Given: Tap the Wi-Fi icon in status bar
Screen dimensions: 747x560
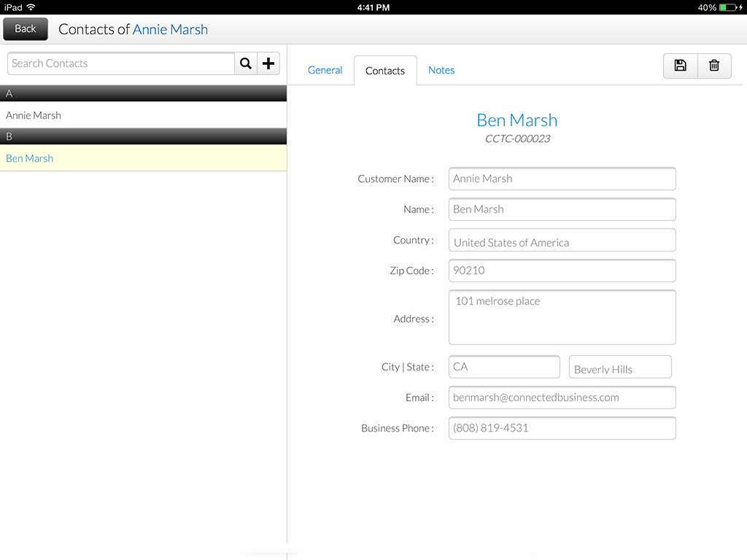Looking at the screenshot, I should coord(31,7).
